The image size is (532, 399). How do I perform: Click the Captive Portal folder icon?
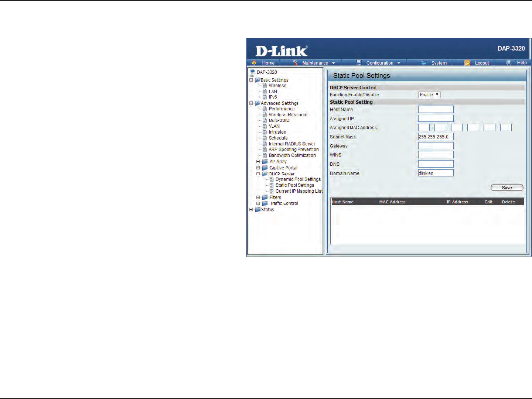pos(265,168)
